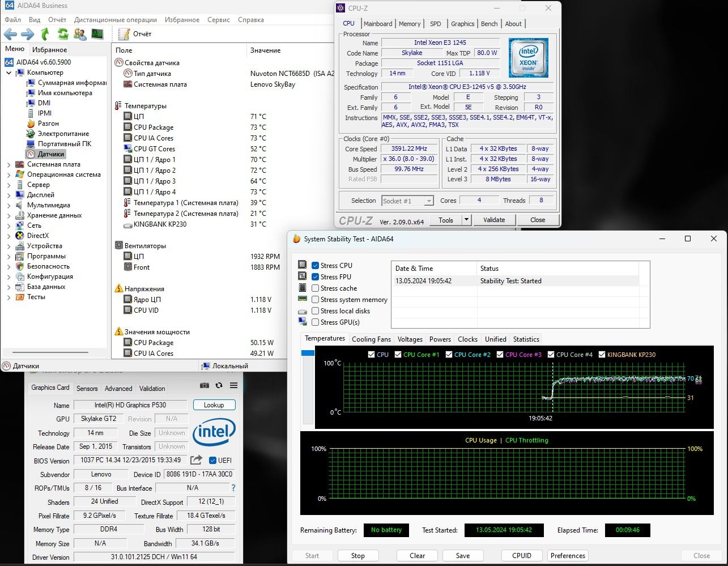Image resolution: width=728 pixels, height=566 pixels.
Task: Expand Безопасность tree node
Action: (8, 266)
